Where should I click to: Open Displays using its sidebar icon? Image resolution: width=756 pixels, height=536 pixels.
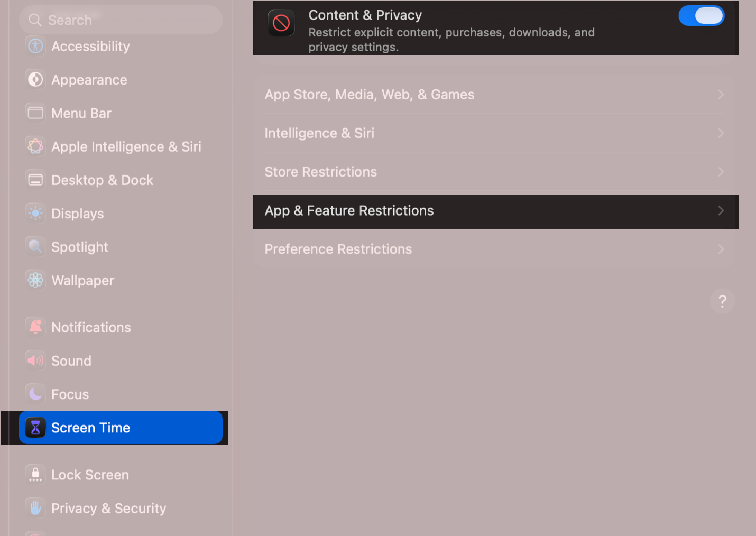click(x=35, y=213)
